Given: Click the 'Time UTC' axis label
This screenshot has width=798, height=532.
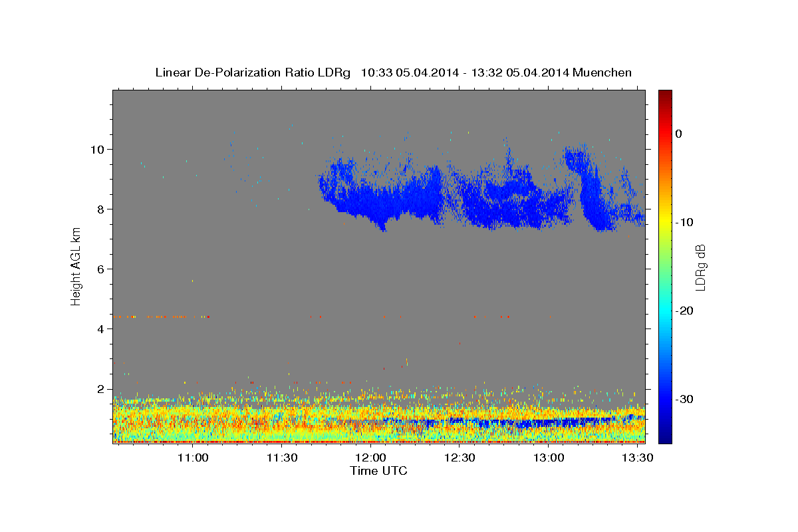Looking at the screenshot, I should pos(378,471).
